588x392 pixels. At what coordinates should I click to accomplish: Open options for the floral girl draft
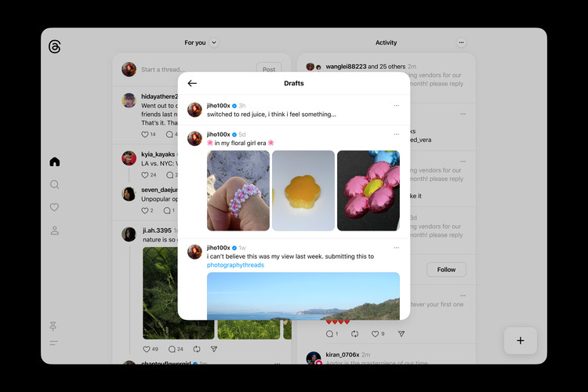[397, 134]
